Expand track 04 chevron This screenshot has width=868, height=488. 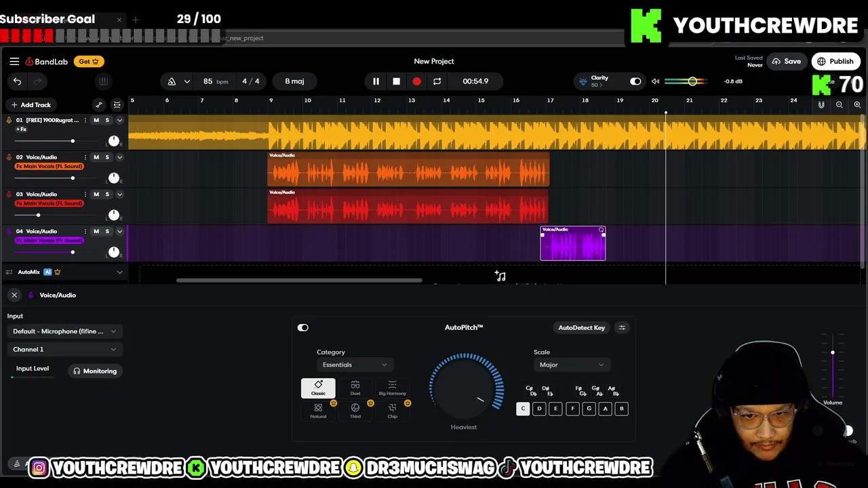pyautogui.click(x=119, y=231)
